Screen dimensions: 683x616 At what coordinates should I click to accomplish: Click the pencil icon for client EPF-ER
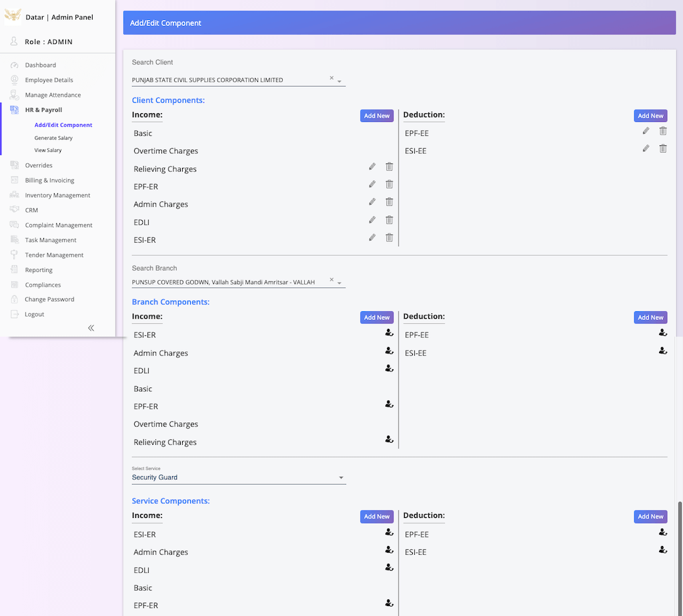click(x=372, y=184)
